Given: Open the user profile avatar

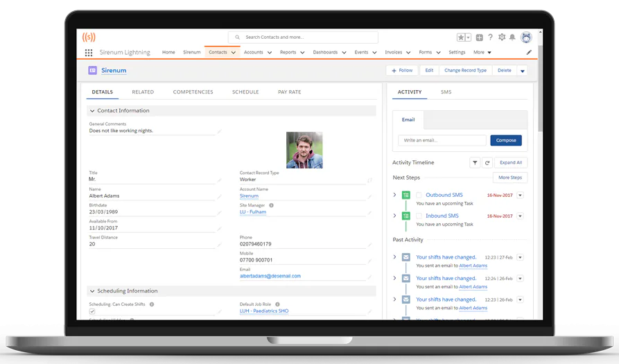Looking at the screenshot, I should click(x=526, y=37).
